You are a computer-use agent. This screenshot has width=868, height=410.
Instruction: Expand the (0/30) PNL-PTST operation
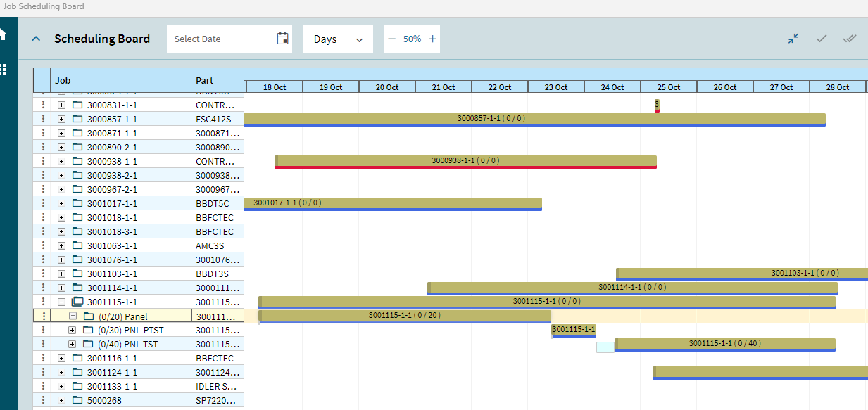[x=73, y=330]
